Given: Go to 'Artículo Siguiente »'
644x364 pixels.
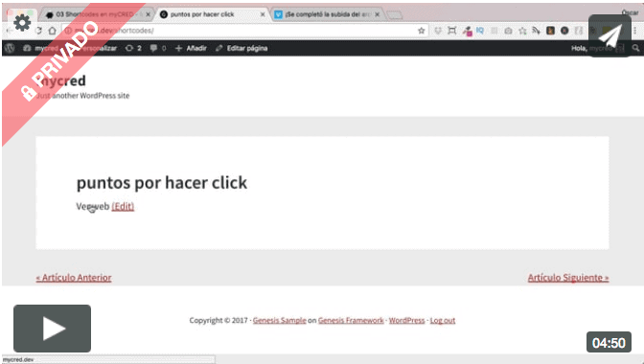Looking at the screenshot, I should tap(568, 278).
